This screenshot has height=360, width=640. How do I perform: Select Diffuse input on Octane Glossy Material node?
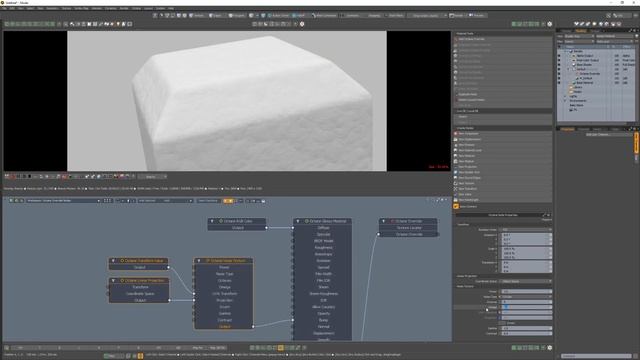(322, 228)
